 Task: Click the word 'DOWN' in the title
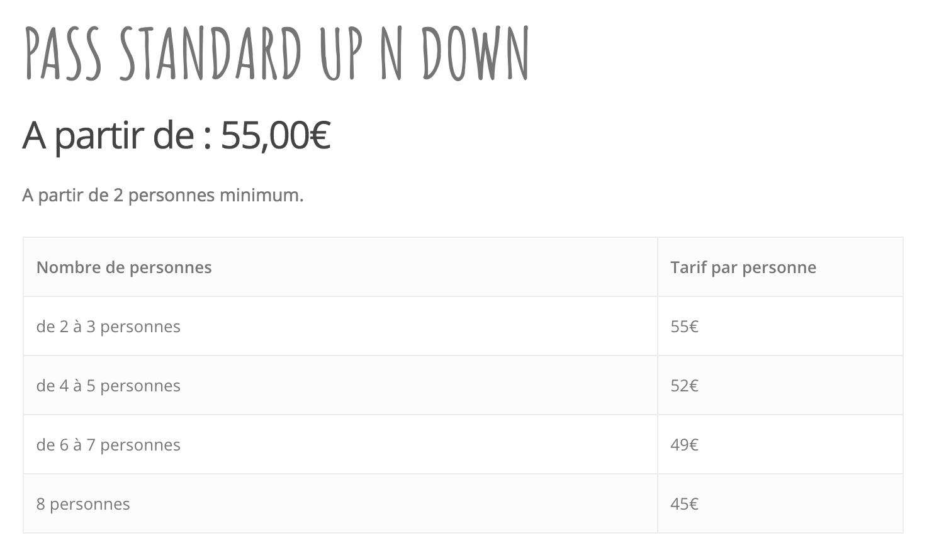click(475, 54)
